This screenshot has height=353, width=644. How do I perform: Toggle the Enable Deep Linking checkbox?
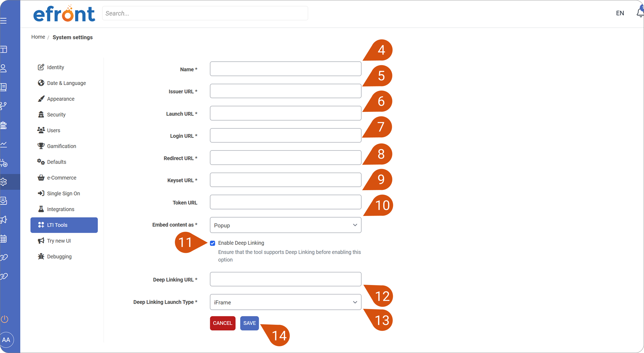click(213, 243)
